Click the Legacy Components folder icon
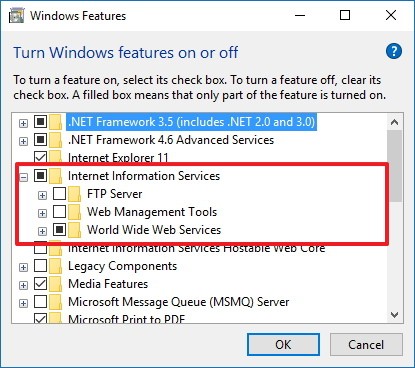Image resolution: width=415 pixels, height=368 pixels. click(55, 266)
